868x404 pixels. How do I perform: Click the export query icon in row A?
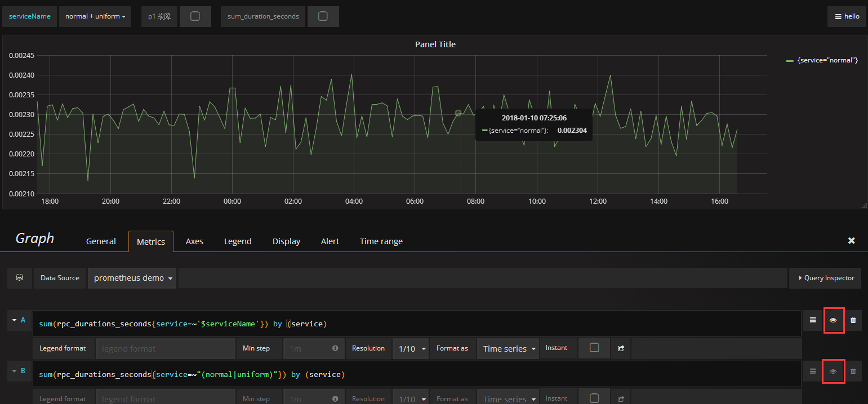tap(621, 349)
